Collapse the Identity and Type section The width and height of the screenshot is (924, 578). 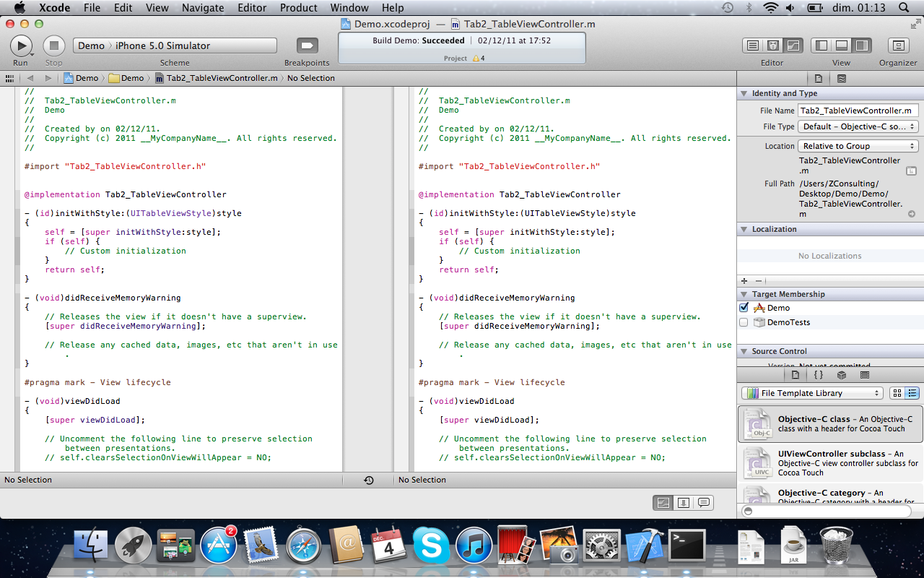coord(744,94)
